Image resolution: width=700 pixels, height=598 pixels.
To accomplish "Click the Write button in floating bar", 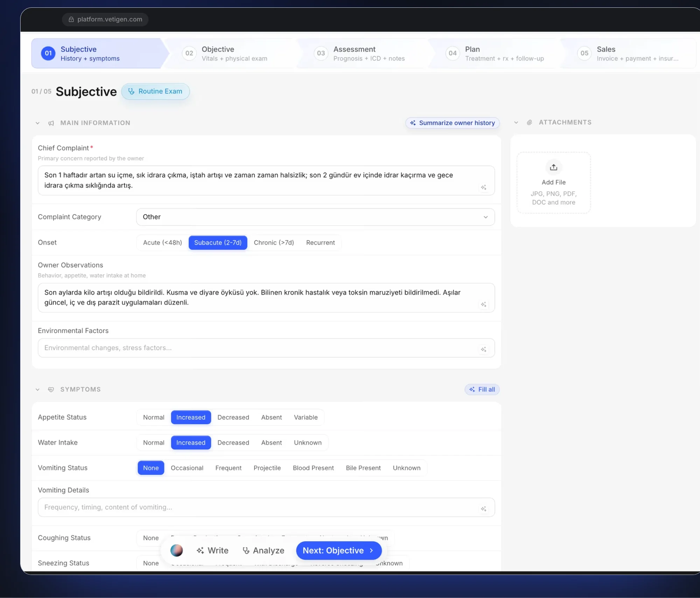I will [212, 550].
